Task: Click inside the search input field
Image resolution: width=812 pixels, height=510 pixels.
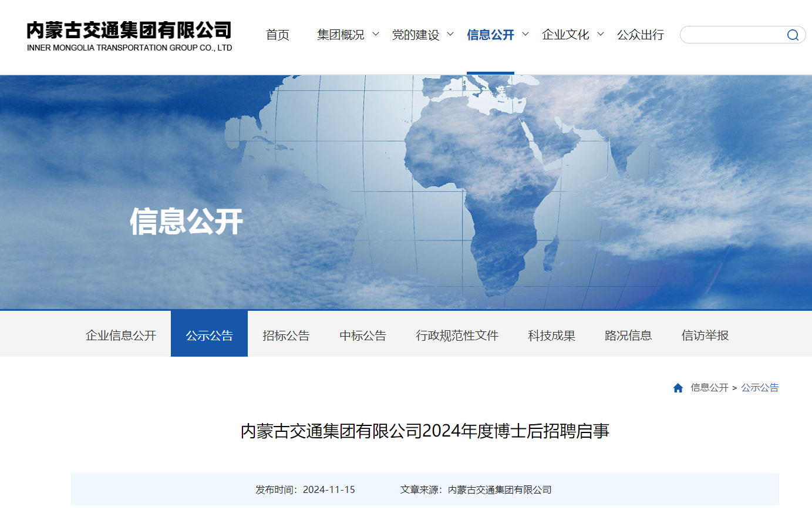Action: [731, 35]
